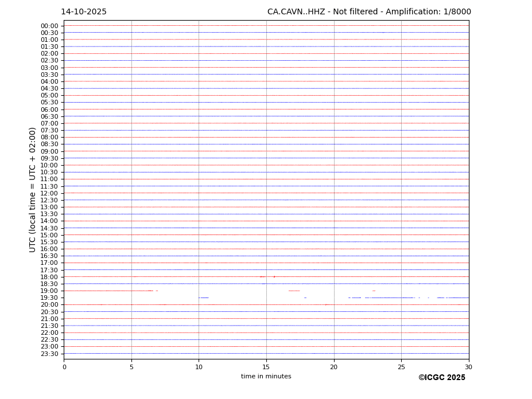Select the 00:00 time row label
Image resolution: width=532 pixels, height=399 pixels.
coord(49,26)
